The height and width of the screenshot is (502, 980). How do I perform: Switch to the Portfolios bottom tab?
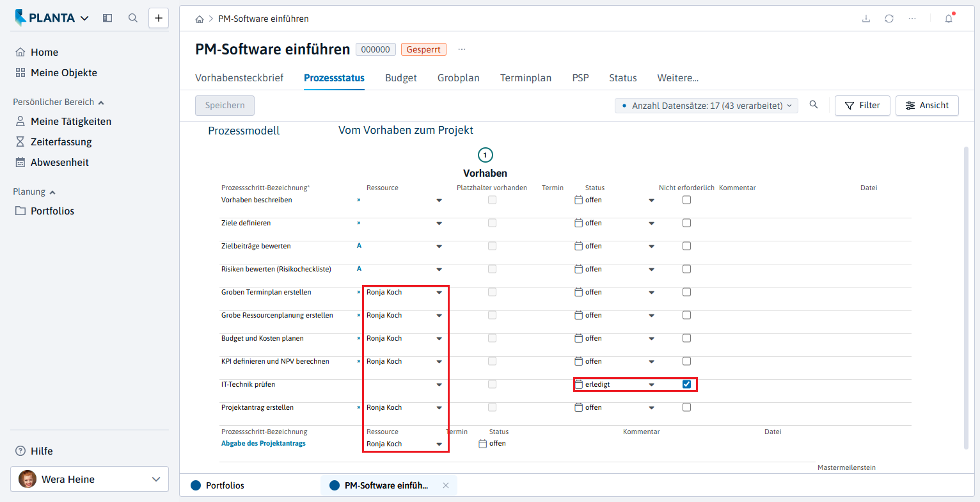click(x=217, y=485)
